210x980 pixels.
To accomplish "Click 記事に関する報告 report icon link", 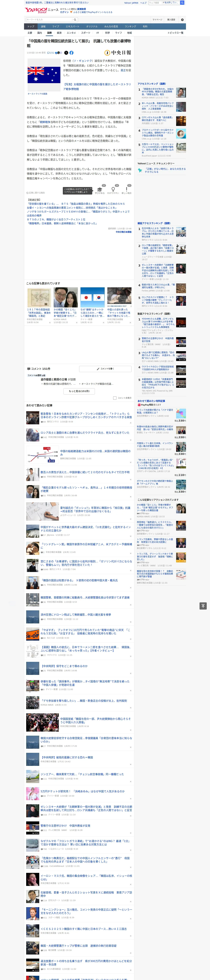I will [x=35, y=193].
